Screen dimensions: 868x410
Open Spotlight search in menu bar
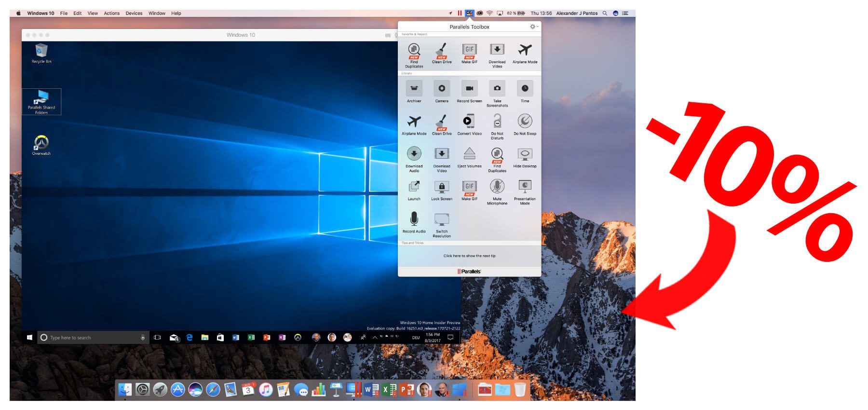click(x=604, y=13)
